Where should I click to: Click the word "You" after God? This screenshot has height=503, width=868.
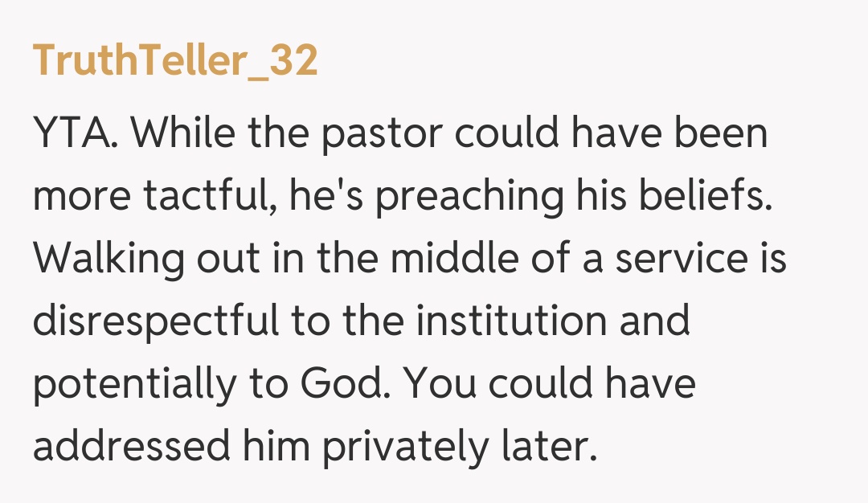coord(441,386)
